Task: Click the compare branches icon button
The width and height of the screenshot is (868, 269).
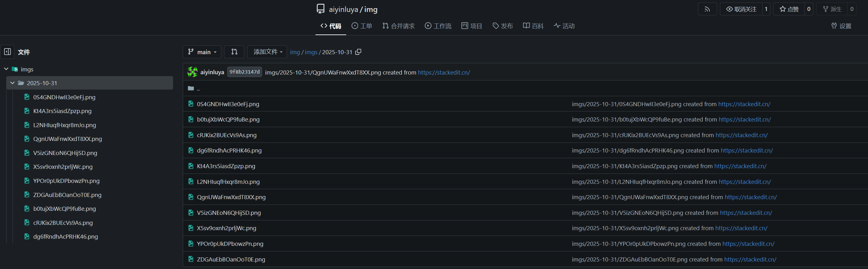Action: [x=234, y=52]
